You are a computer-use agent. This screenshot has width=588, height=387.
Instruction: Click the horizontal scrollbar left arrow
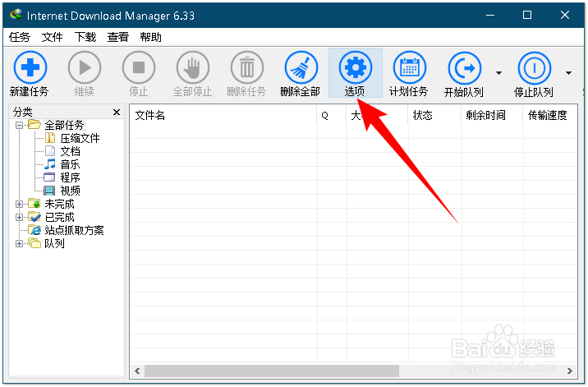coord(137,371)
